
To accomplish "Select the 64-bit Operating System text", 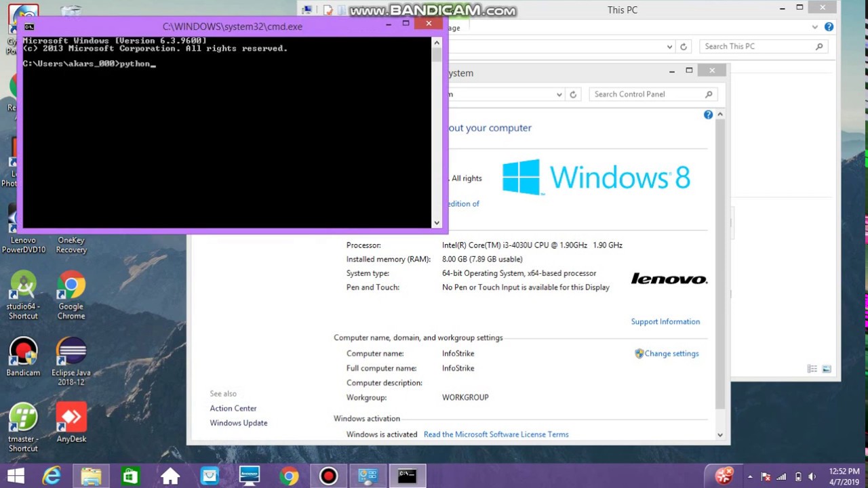I will pyautogui.click(x=519, y=273).
